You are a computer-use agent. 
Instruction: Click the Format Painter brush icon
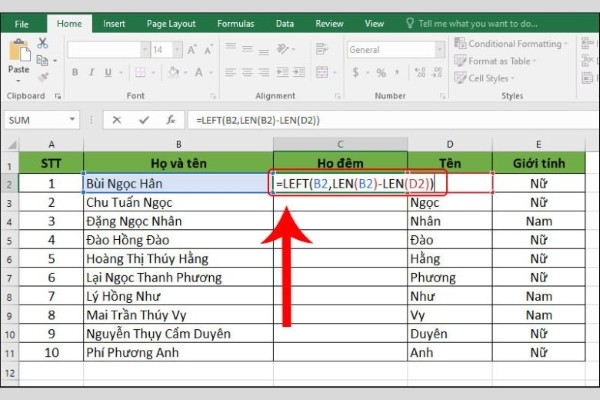point(42,75)
